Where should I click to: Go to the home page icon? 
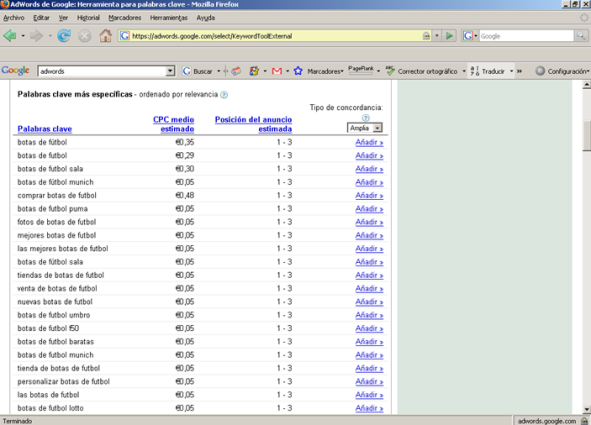pos(106,36)
